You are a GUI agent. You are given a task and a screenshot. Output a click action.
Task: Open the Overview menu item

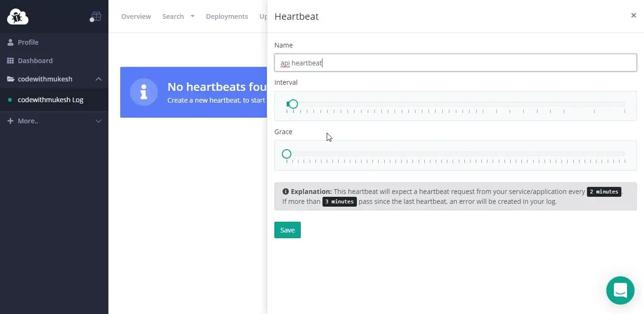(x=136, y=16)
